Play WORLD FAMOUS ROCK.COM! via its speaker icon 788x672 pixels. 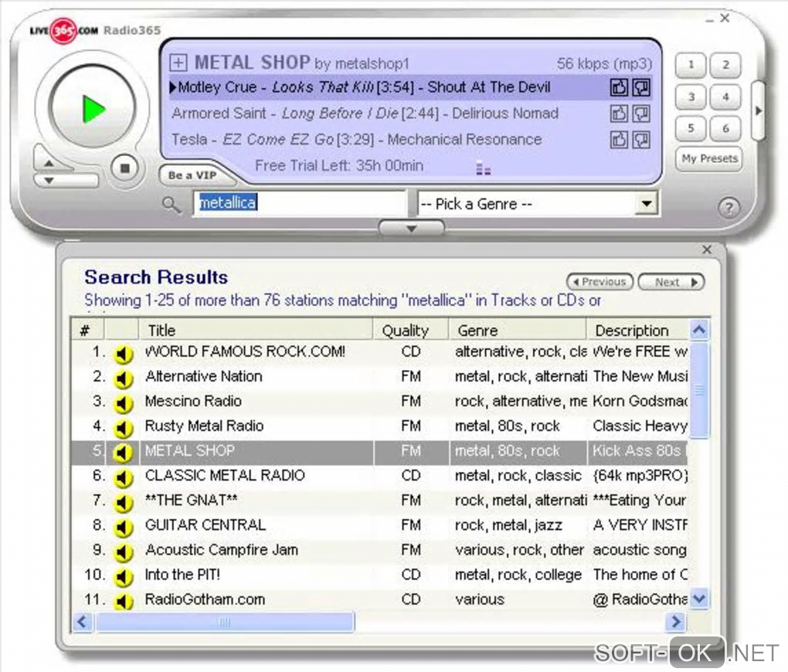click(x=123, y=354)
